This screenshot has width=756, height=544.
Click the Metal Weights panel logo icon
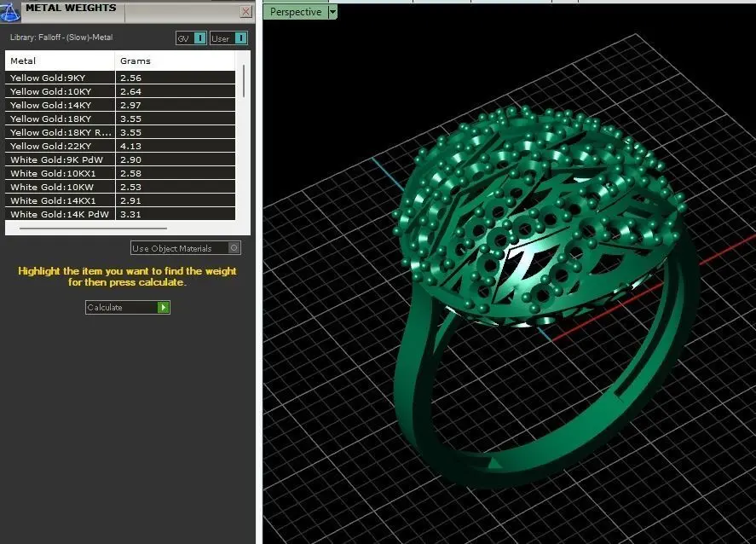[x=9, y=11]
